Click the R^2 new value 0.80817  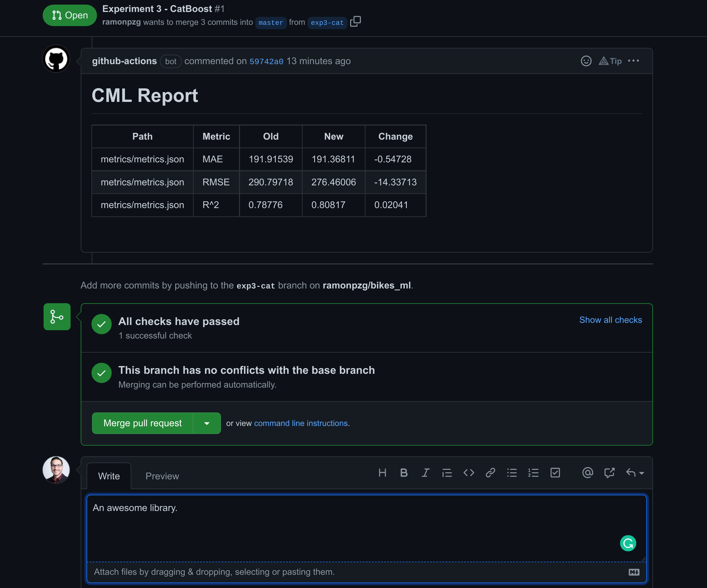(x=328, y=205)
